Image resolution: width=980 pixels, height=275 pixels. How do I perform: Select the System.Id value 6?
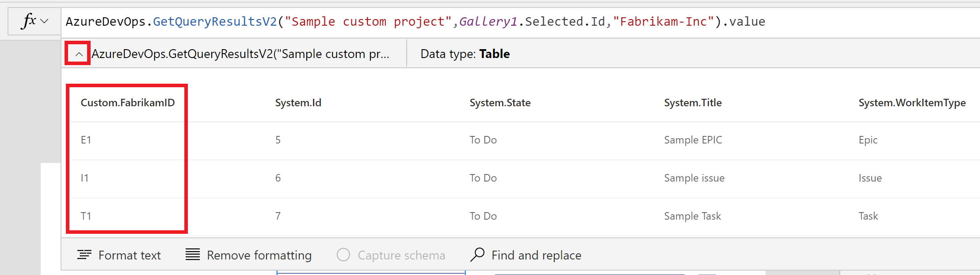click(278, 178)
